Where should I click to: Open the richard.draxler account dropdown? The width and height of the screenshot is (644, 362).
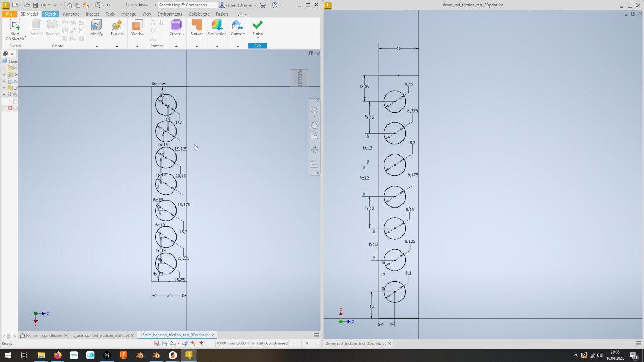tap(238, 5)
